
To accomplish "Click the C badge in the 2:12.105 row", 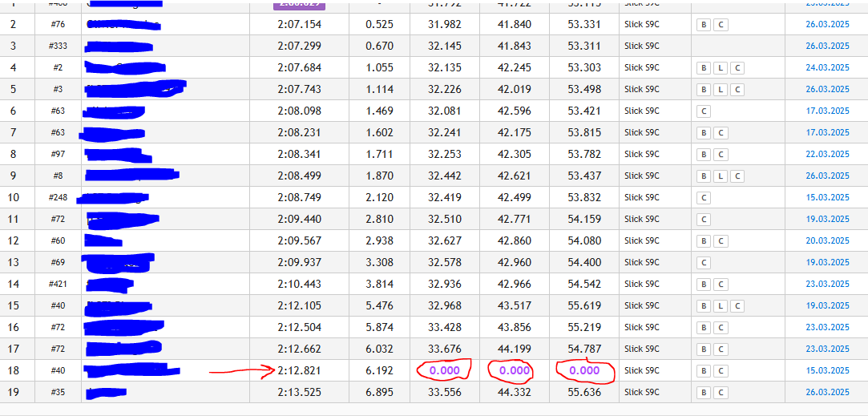I will click(x=737, y=305).
